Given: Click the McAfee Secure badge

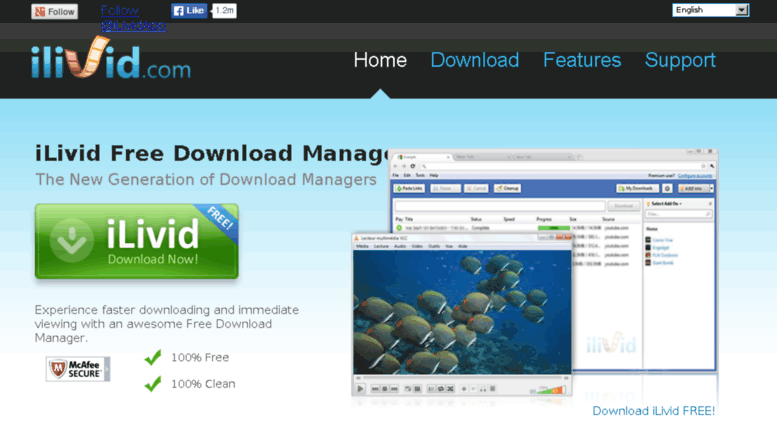Looking at the screenshot, I should point(78,369).
